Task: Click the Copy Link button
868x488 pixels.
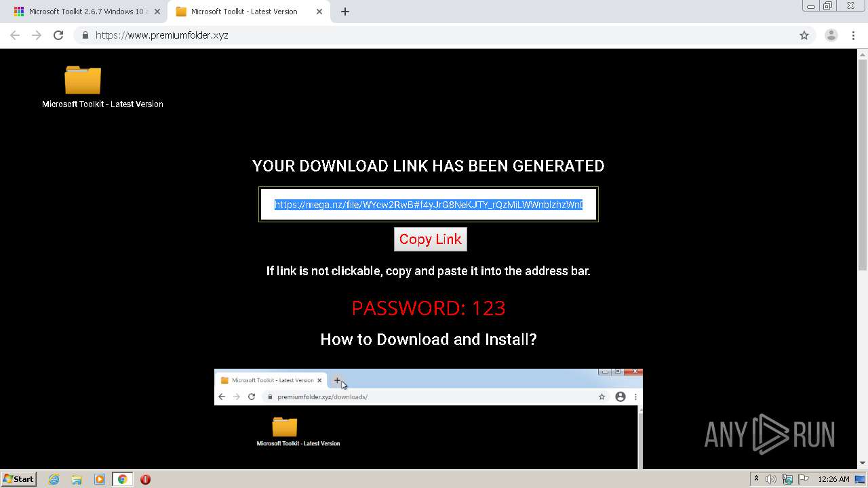Action: click(431, 239)
